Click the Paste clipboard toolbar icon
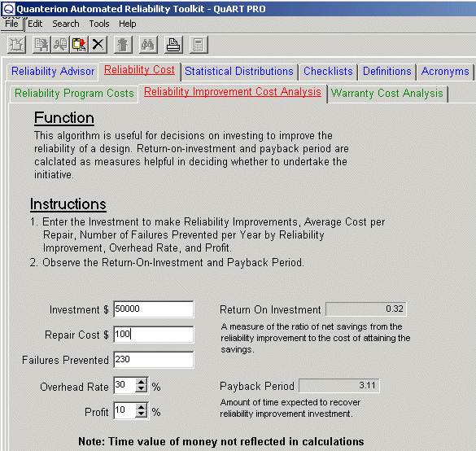Image resolution: width=476 pixels, height=451 pixels. 79,45
